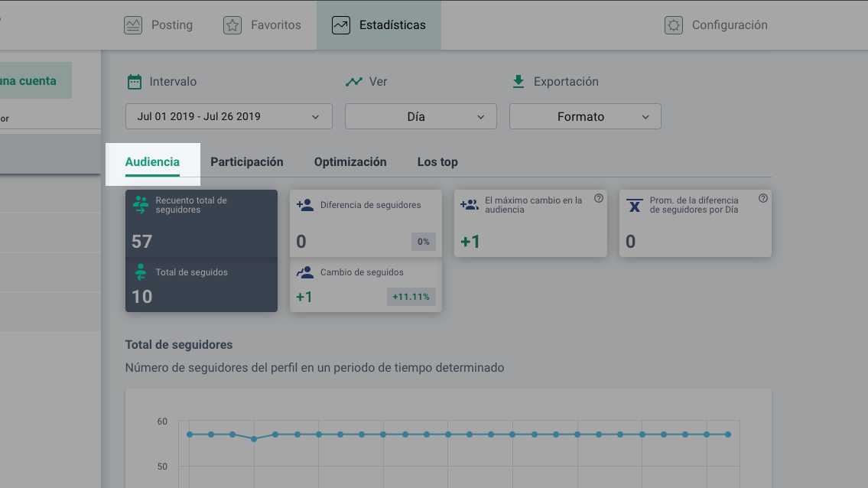Open the date range Jul 01 2019 dropdown
868x488 pixels.
(x=229, y=117)
